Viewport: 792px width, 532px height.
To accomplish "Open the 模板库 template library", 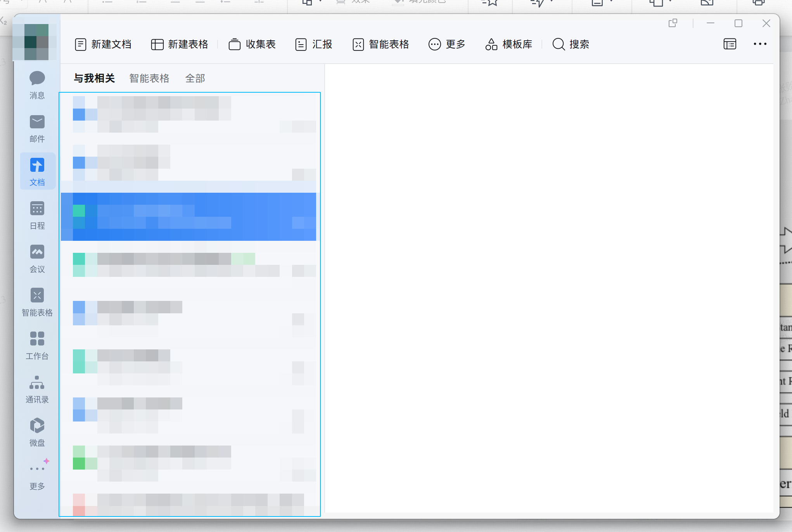I will tap(509, 44).
